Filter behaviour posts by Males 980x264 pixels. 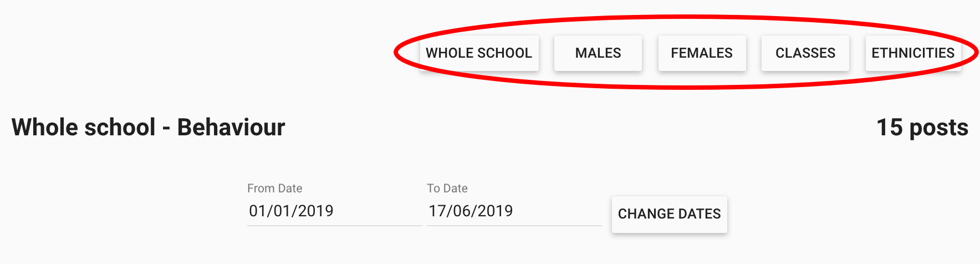tap(598, 53)
